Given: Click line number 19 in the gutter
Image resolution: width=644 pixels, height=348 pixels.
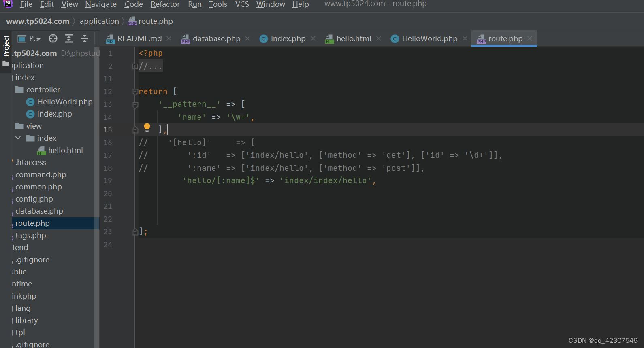Looking at the screenshot, I should click(107, 180).
